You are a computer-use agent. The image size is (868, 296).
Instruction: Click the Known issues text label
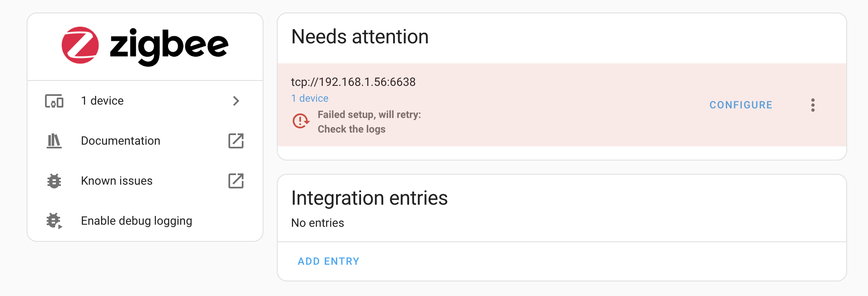[x=117, y=181]
